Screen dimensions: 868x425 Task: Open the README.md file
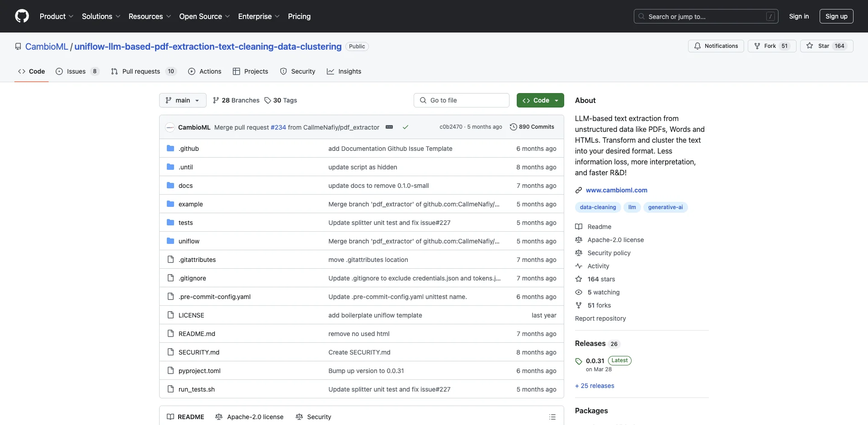(197, 334)
